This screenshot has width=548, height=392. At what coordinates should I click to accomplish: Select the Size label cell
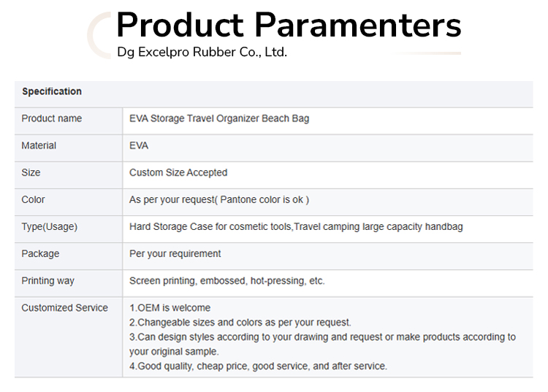pyautogui.click(x=31, y=173)
